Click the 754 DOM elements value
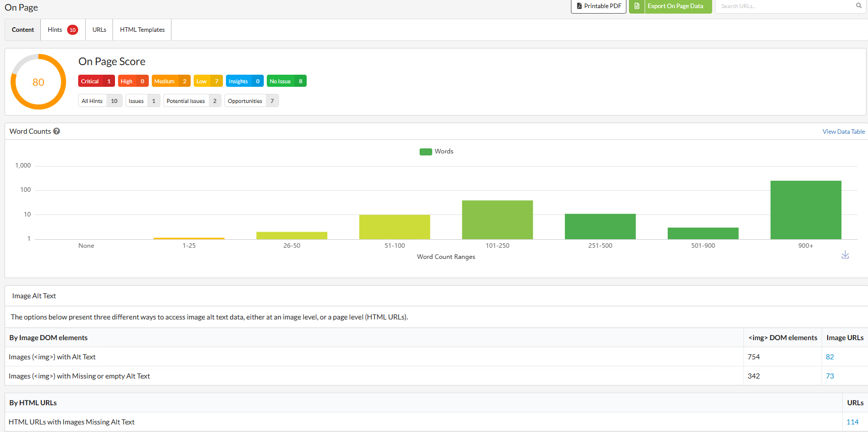Screen dimensions: 868x432 coord(754,357)
